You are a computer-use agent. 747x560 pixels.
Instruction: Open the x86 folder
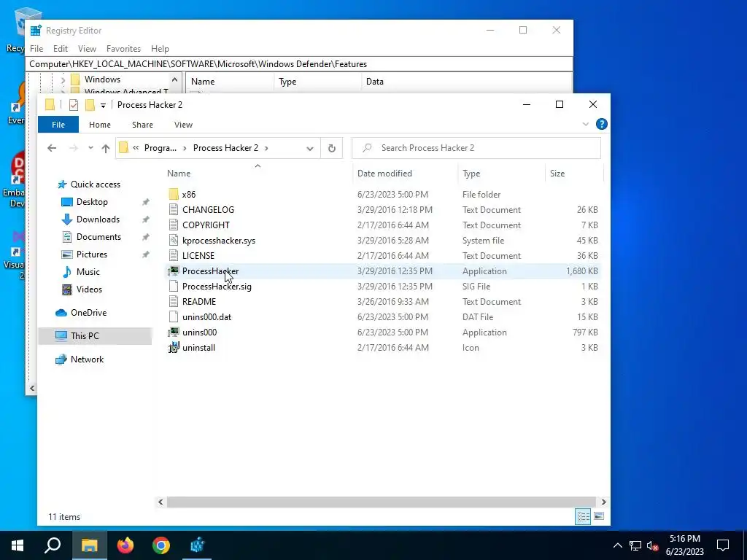tap(189, 194)
